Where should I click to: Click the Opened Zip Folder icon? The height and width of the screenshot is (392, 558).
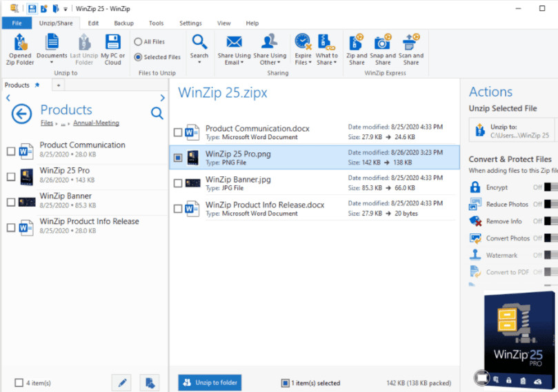[x=20, y=42]
